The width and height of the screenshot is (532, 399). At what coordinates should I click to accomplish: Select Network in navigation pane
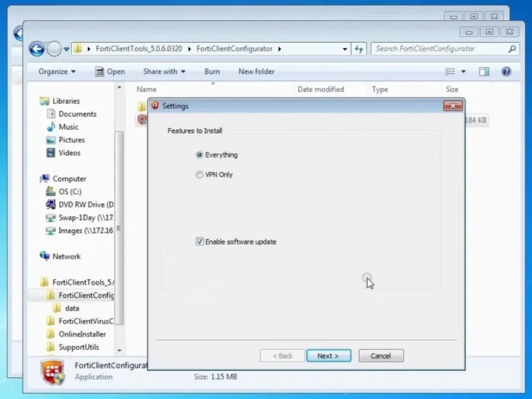[66, 257]
